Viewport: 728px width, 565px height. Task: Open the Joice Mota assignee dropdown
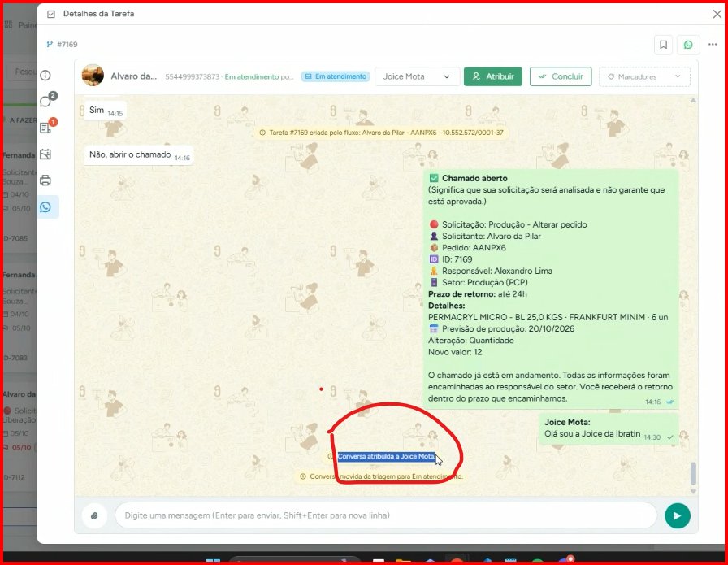[x=417, y=76]
